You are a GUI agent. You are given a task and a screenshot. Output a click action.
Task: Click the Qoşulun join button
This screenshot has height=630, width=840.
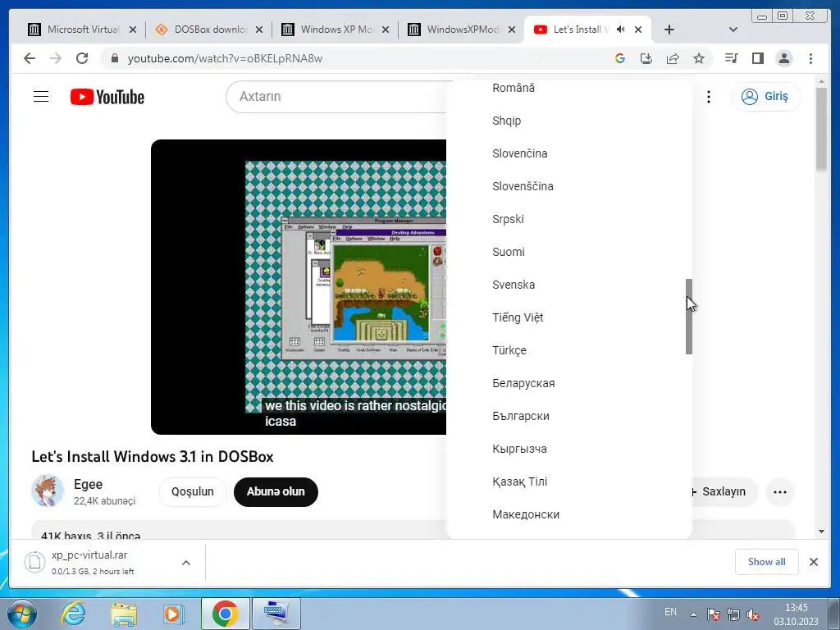(x=192, y=491)
